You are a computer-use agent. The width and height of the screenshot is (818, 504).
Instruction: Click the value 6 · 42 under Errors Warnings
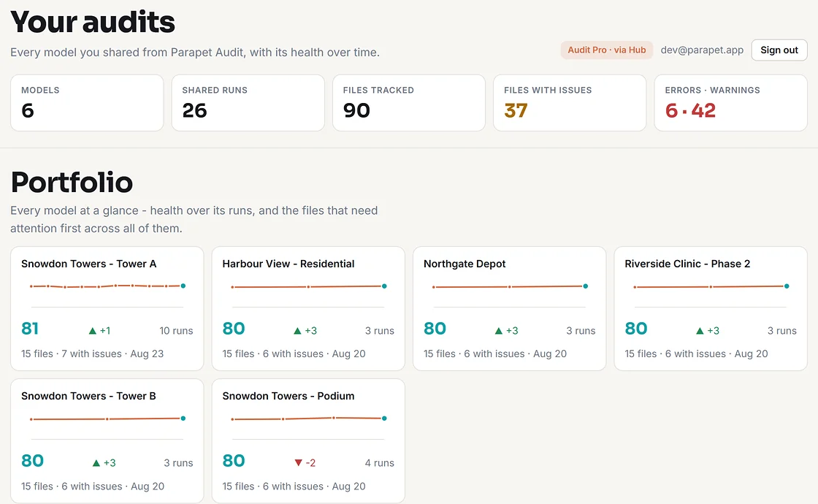click(690, 110)
